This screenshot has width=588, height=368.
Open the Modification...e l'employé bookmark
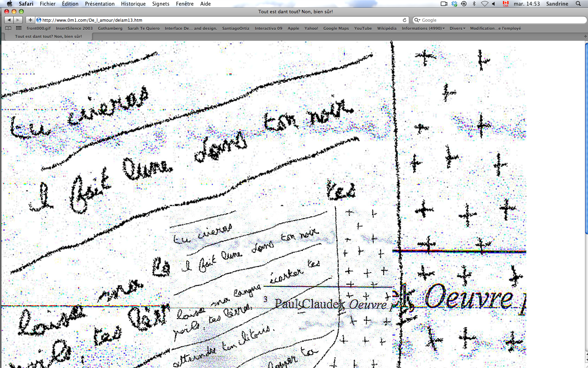[x=495, y=28]
